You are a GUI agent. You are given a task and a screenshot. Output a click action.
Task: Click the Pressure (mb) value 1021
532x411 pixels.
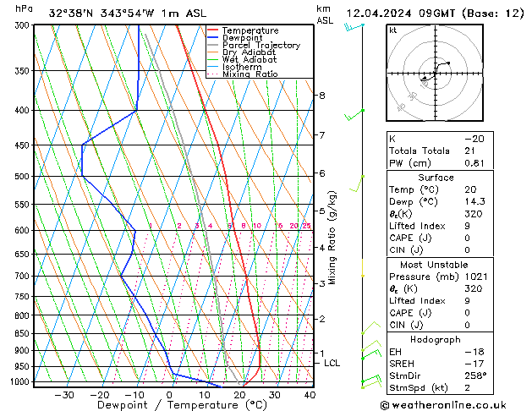tap(476, 277)
